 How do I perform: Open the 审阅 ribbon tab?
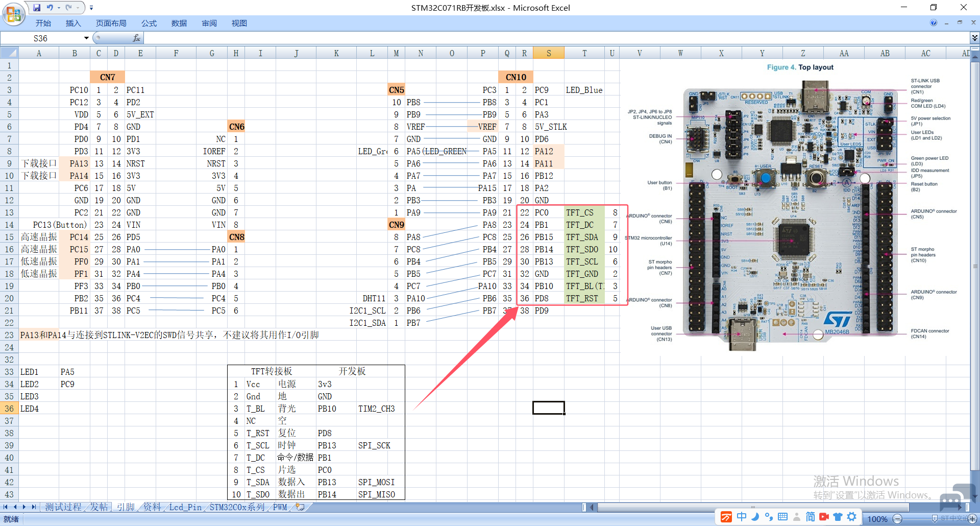coord(209,23)
